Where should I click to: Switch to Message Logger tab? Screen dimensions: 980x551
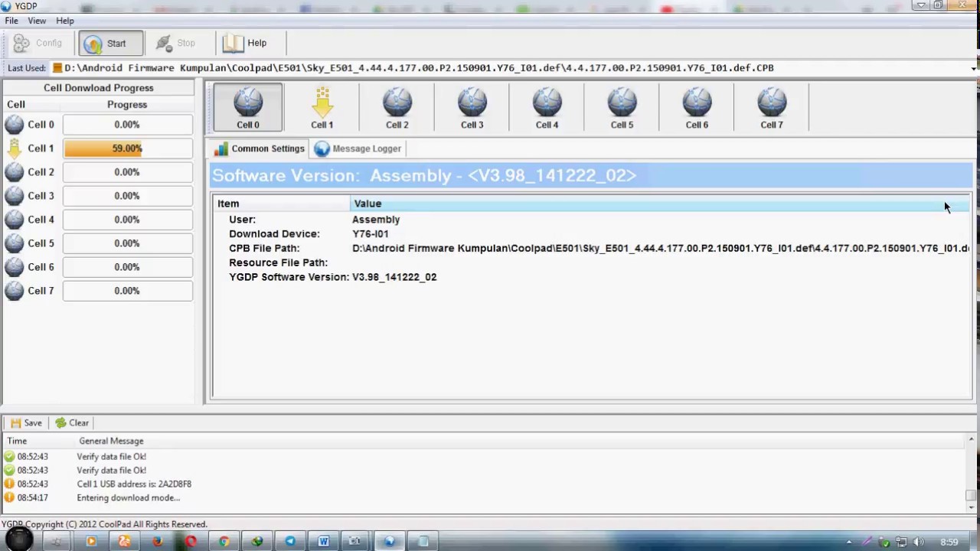tap(358, 148)
